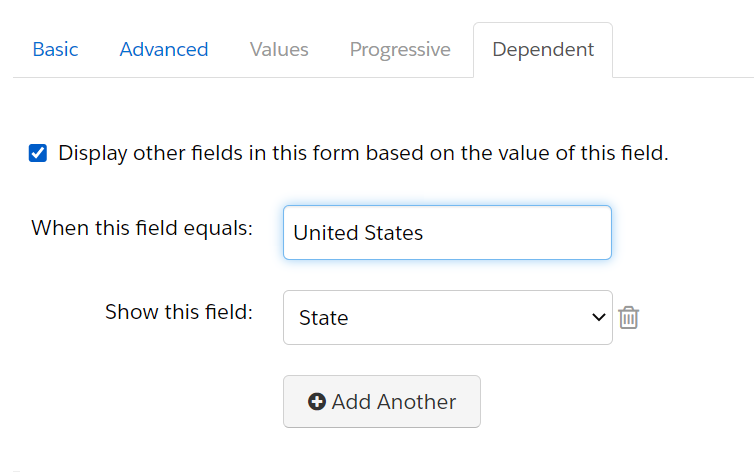754x472 pixels.
Task: Select the 'State' value in the dropdown
Action: 324,318
